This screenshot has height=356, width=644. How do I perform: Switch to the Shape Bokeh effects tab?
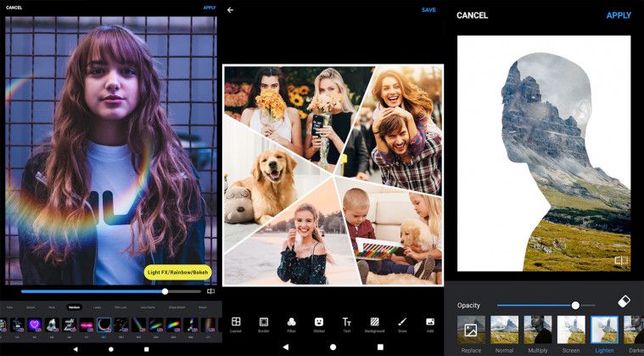click(x=176, y=307)
